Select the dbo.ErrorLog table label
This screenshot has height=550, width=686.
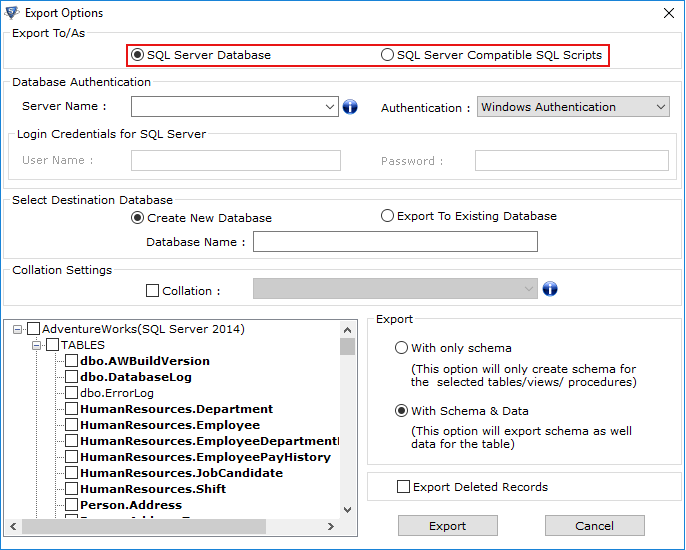(x=117, y=393)
